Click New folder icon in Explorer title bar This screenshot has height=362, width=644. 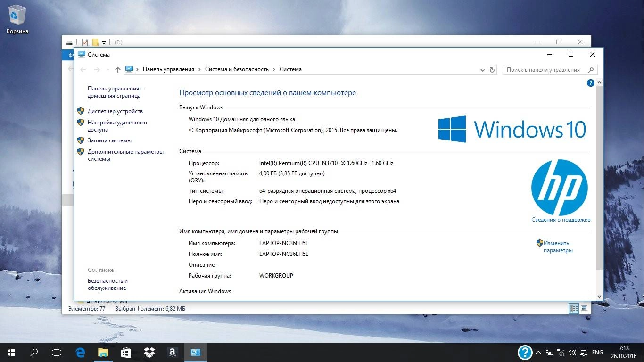[x=95, y=42]
